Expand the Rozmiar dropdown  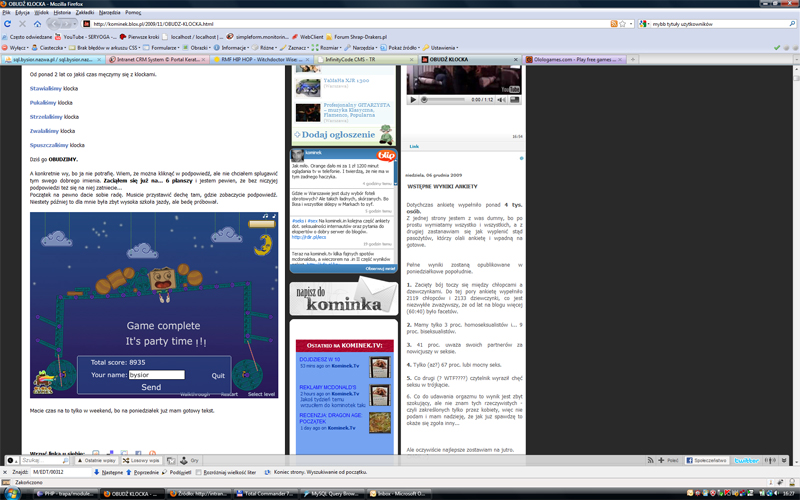click(326, 48)
